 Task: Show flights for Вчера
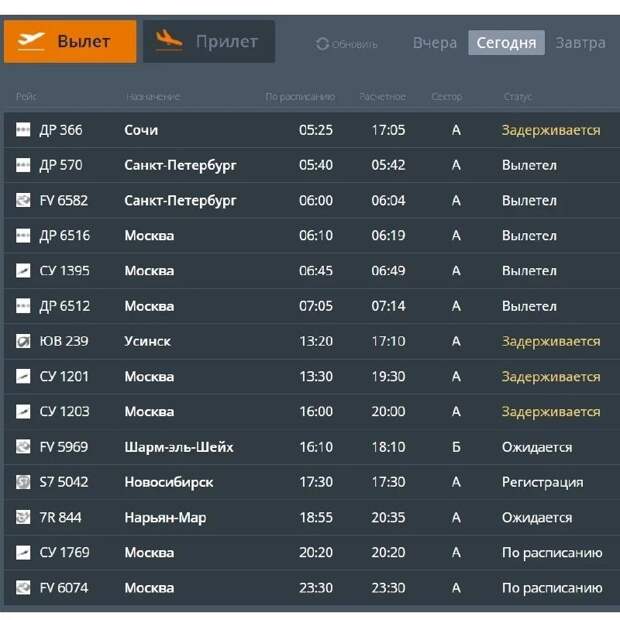(435, 43)
